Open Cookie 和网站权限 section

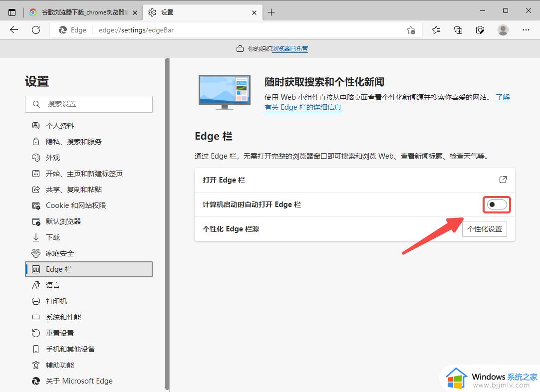point(89,205)
